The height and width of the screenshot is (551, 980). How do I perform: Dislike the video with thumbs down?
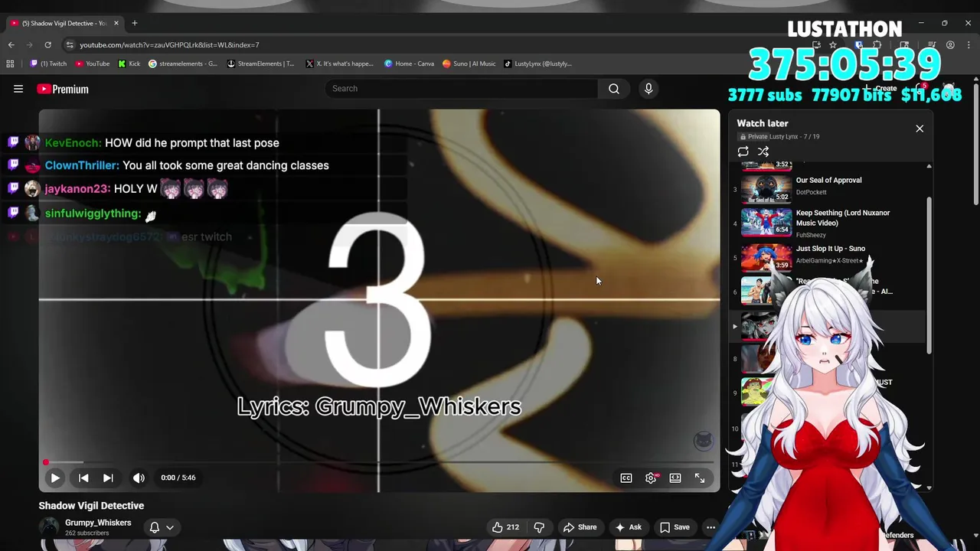coord(539,527)
